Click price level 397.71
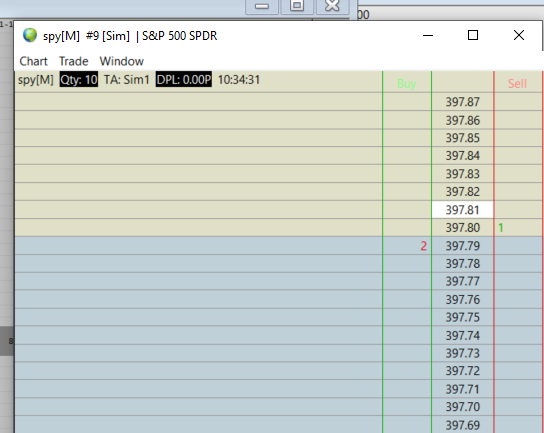544x433 pixels. click(x=462, y=389)
